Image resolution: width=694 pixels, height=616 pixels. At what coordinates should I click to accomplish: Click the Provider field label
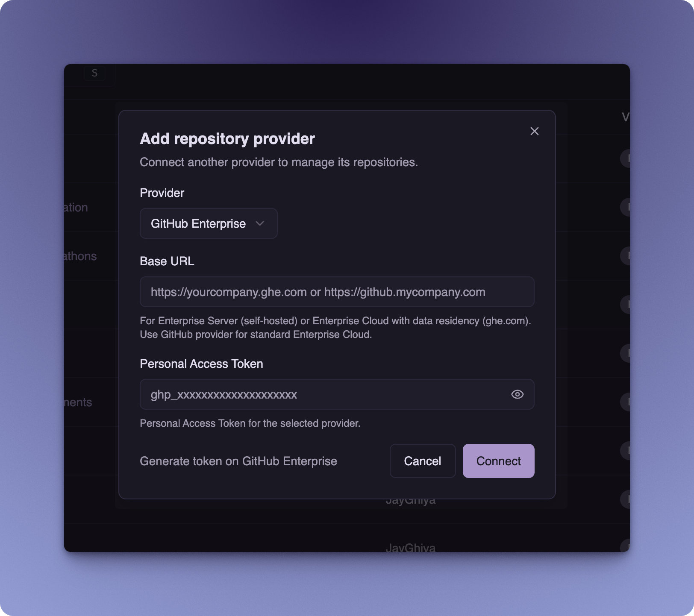point(162,193)
